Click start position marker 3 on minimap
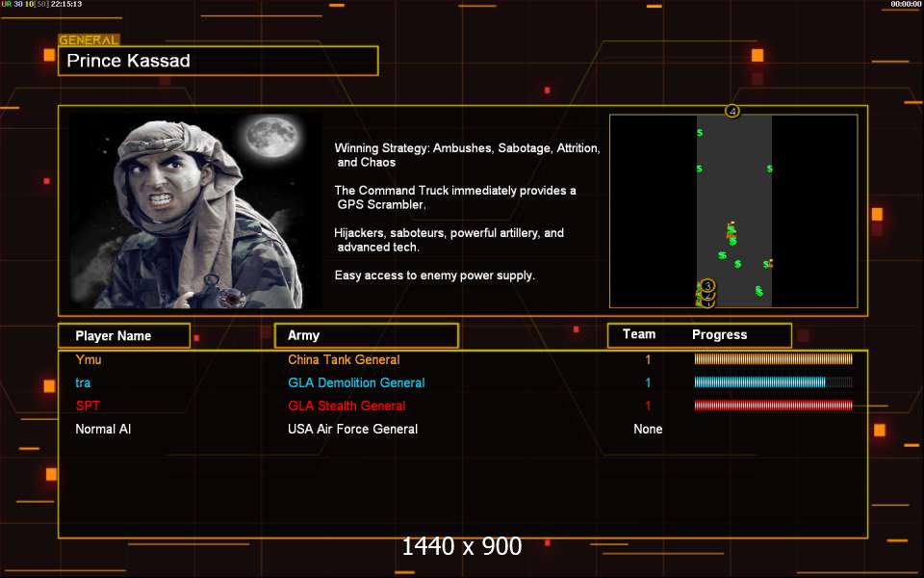Viewport: 924px width, 578px height. coord(707,286)
